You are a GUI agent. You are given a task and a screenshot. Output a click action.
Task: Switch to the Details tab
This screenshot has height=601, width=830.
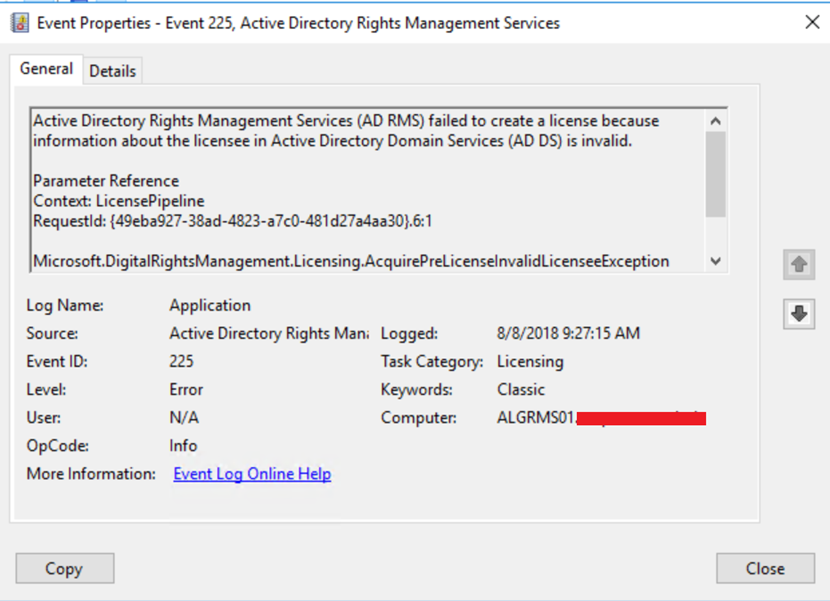click(112, 71)
